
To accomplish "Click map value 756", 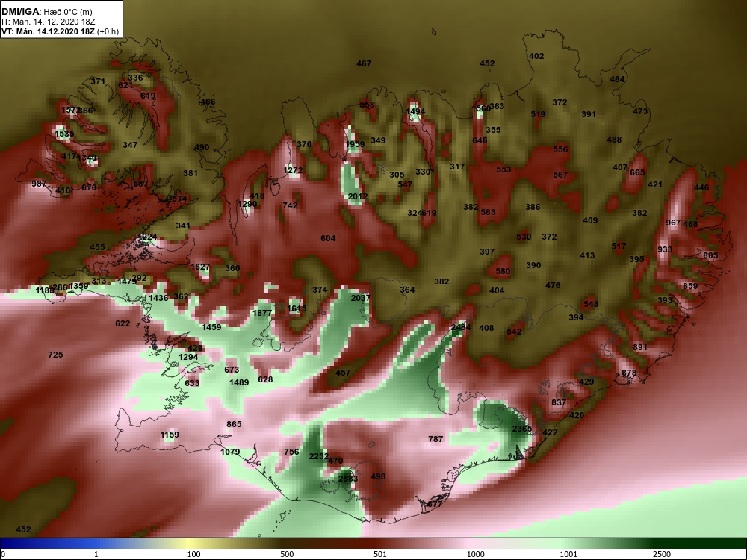I will pos(291,452).
